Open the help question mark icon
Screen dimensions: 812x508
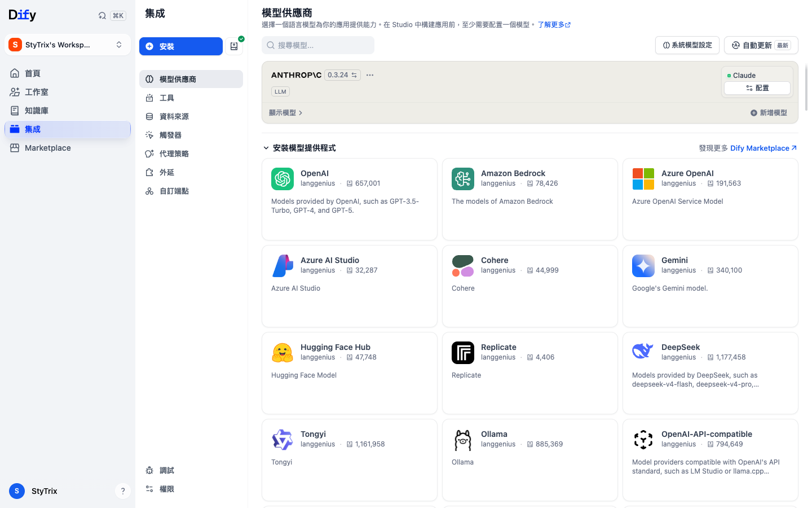(x=123, y=491)
